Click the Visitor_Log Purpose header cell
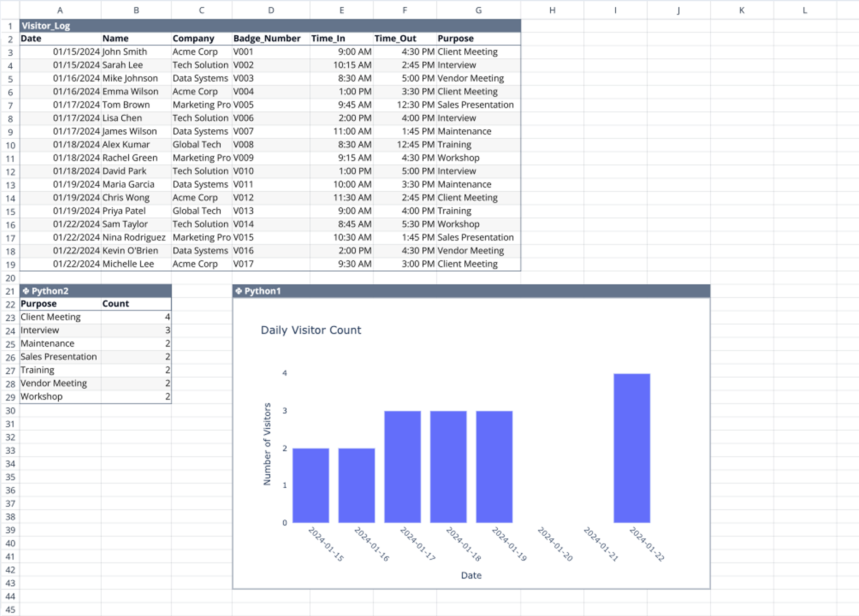 478,38
